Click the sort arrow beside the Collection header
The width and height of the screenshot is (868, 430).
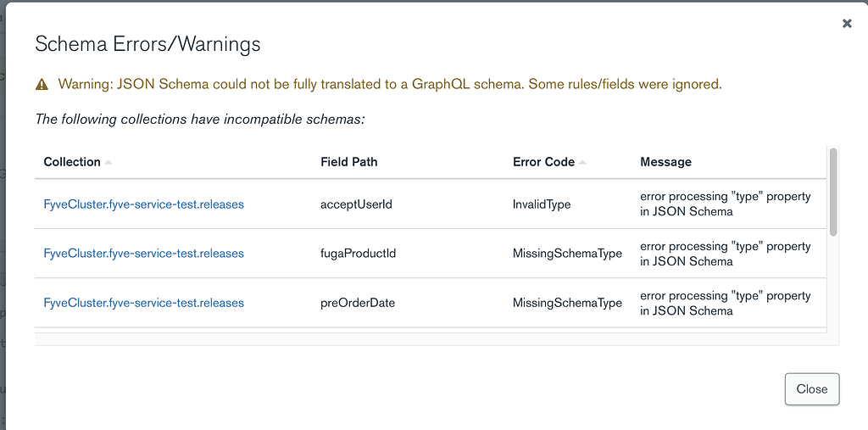point(108,162)
